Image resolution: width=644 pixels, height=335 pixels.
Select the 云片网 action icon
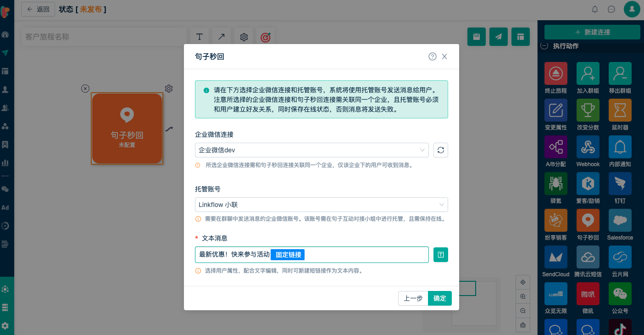point(620,257)
